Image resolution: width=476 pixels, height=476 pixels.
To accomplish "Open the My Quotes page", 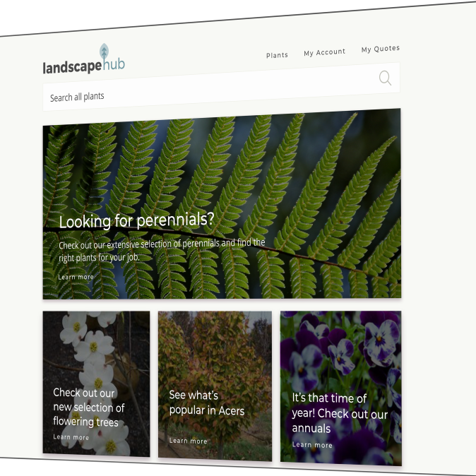I will (380, 49).
